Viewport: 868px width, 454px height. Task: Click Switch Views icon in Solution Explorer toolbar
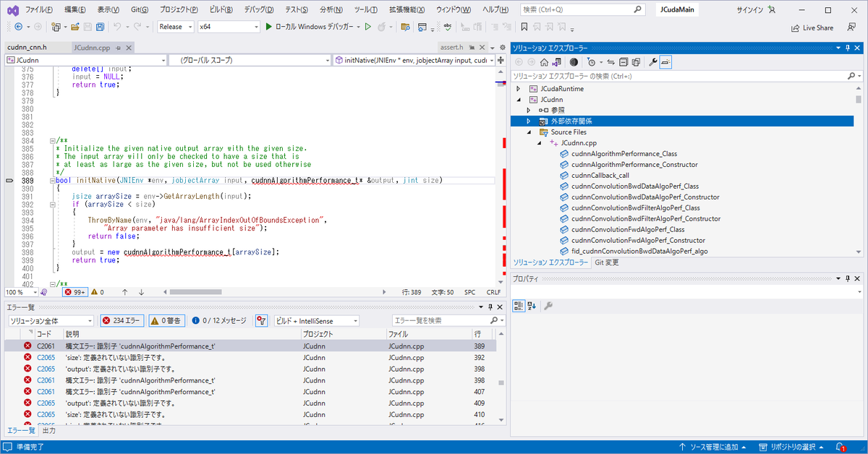[556, 62]
